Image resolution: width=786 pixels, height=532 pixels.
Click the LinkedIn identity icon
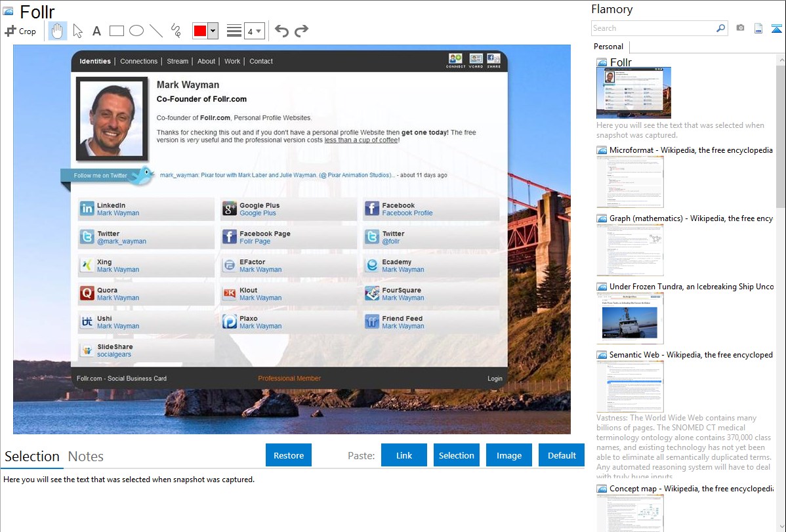coord(87,209)
